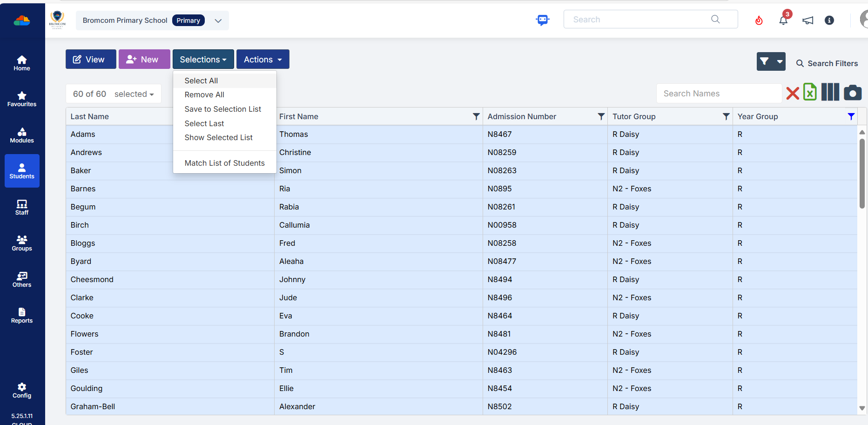This screenshot has height=425, width=868.
Task: Open the notifications bell
Action: pos(783,20)
